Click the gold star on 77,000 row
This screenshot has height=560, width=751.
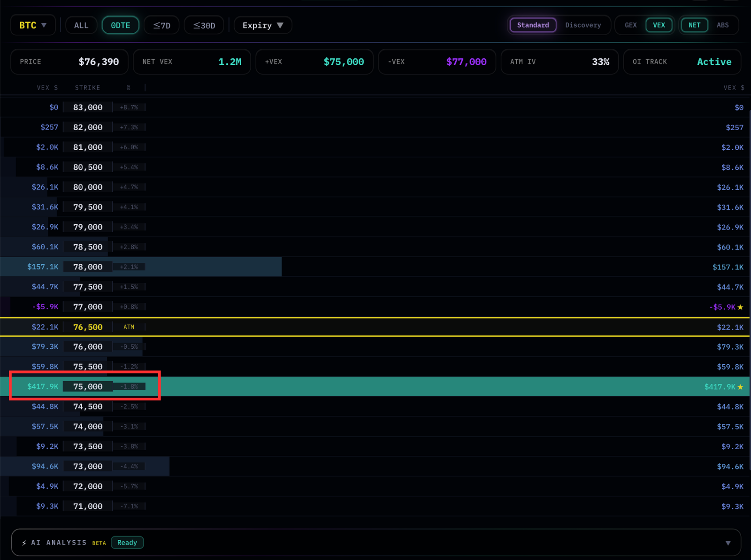[740, 307]
